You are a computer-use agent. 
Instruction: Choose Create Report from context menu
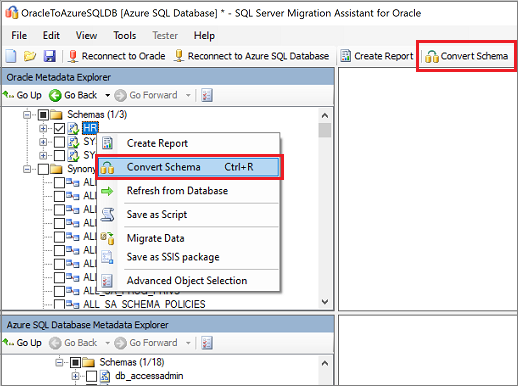click(188, 143)
